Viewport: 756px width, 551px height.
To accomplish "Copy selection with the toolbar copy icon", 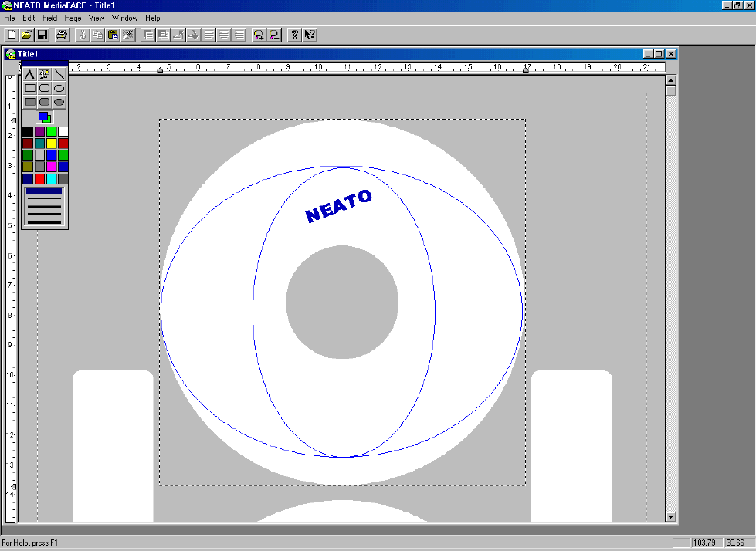I will (98, 35).
